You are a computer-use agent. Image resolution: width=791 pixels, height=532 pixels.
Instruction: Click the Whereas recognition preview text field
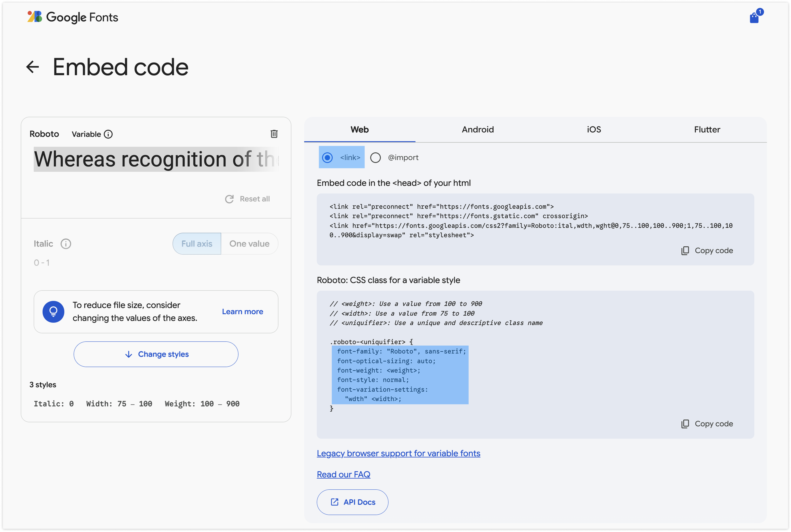156,159
